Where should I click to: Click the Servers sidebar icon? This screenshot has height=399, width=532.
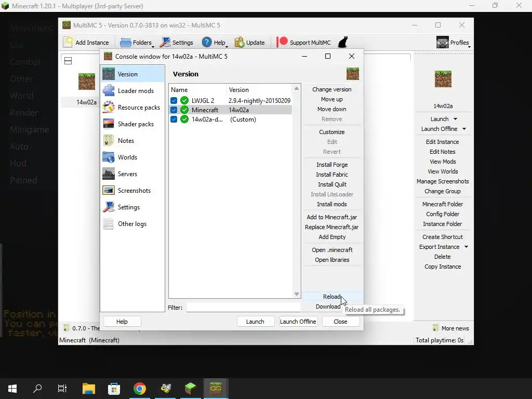pos(109,174)
